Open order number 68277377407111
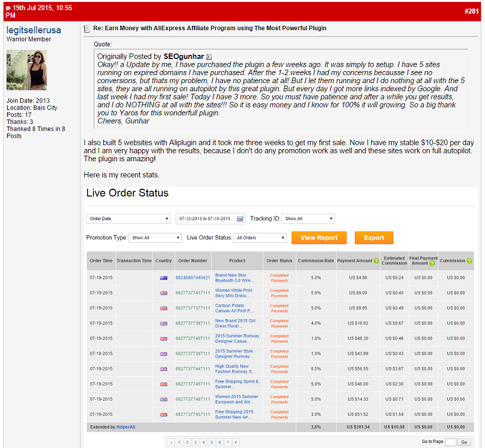 [192, 339]
